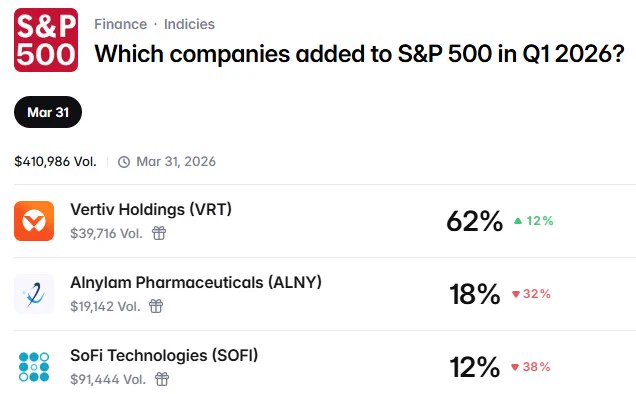This screenshot has height=394, width=636.
Task: Open the Finance category link
Action: pos(120,24)
